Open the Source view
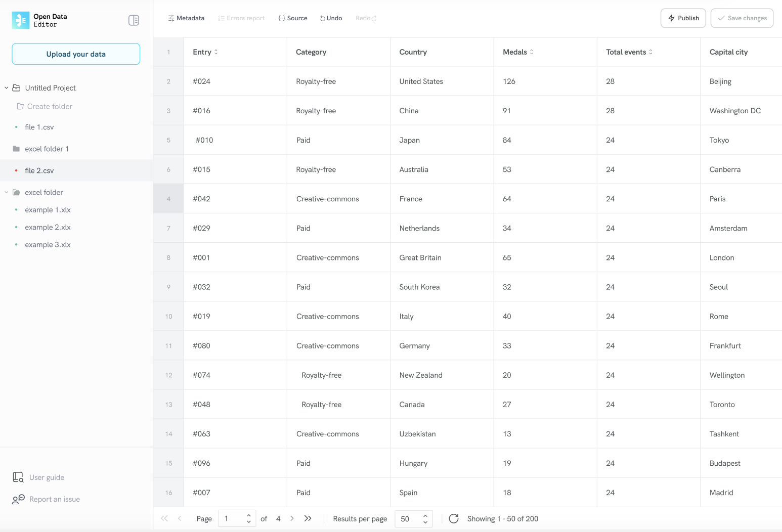The height and width of the screenshot is (532, 782). 293,18
